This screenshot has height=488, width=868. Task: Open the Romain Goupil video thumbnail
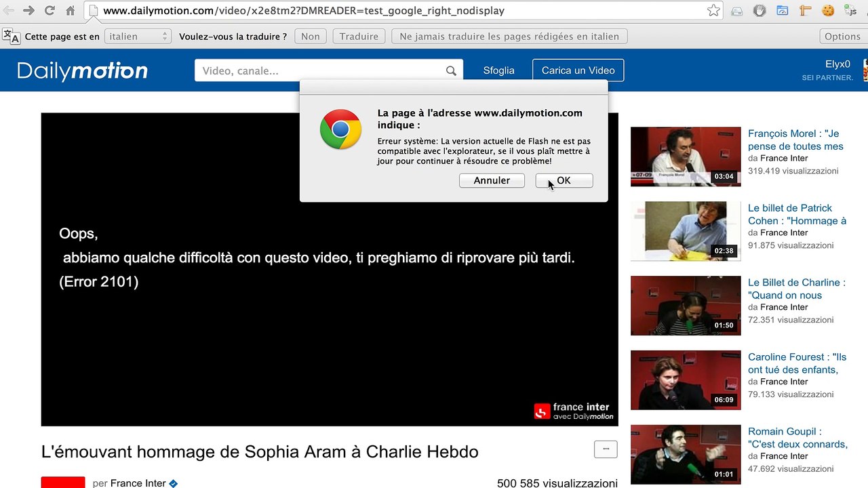click(x=686, y=455)
